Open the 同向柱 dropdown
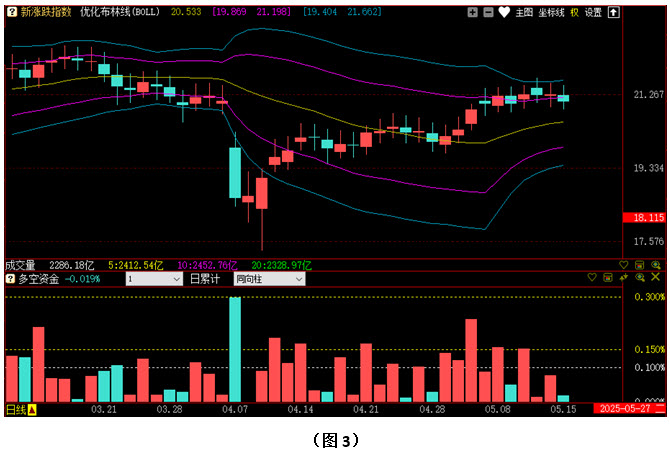Viewport: 670px width, 461px height. (x=269, y=279)
